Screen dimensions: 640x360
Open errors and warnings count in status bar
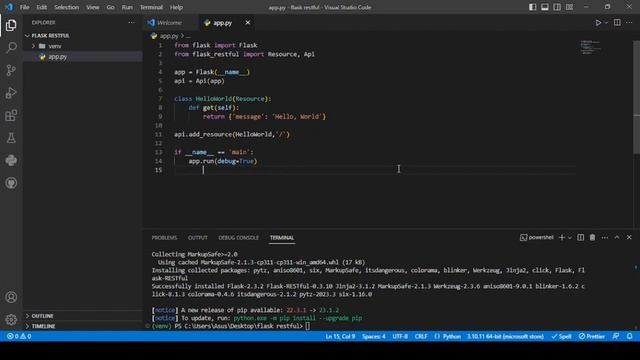(19, 336)
